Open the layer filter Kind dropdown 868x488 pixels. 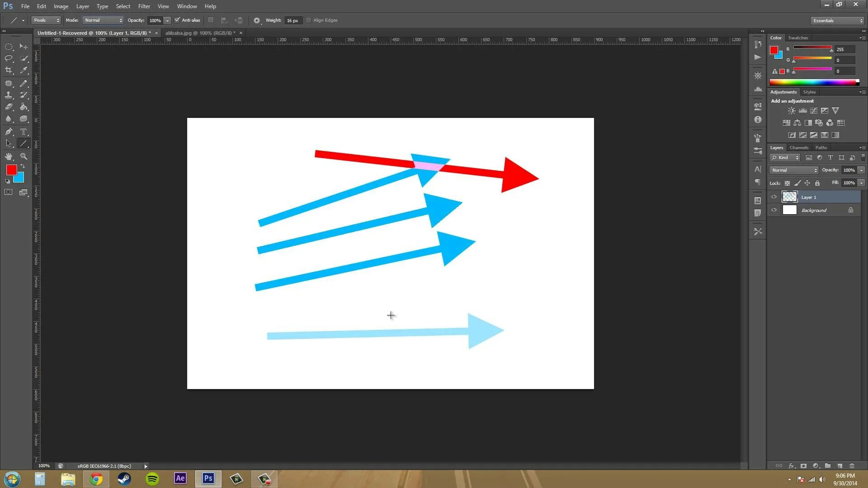click(784, 157)
